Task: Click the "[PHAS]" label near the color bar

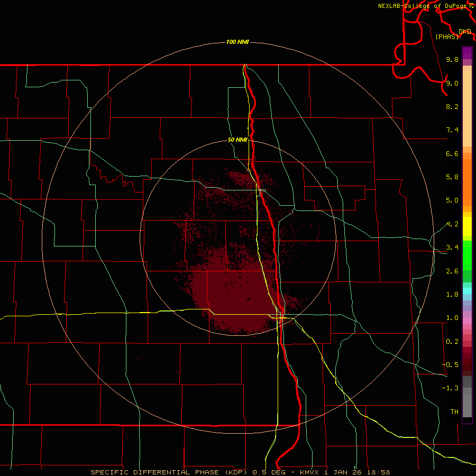Action: pos(447,37)
